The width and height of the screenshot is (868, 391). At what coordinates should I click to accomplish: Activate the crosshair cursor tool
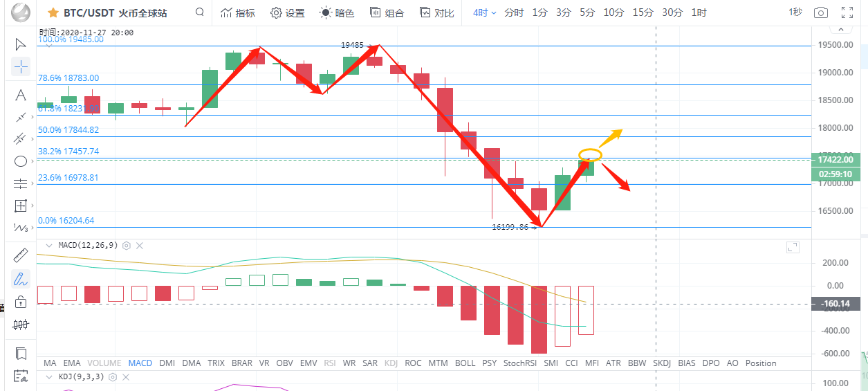pos(20,67)
